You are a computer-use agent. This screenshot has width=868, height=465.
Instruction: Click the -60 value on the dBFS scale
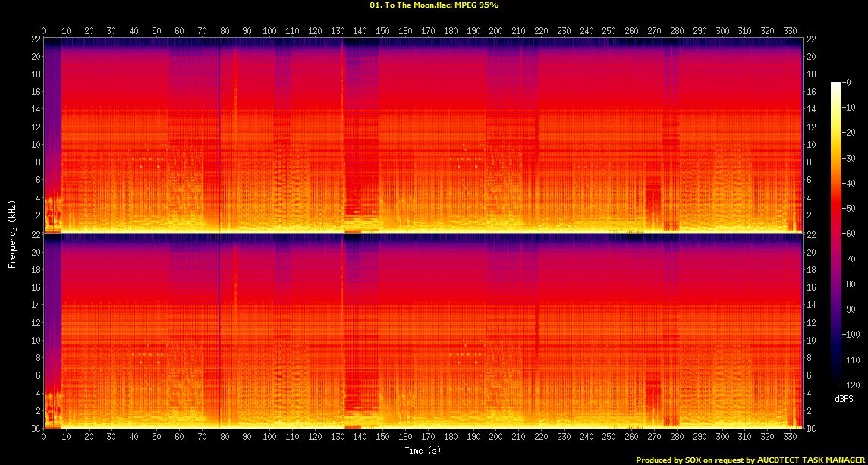coord(851,234)
